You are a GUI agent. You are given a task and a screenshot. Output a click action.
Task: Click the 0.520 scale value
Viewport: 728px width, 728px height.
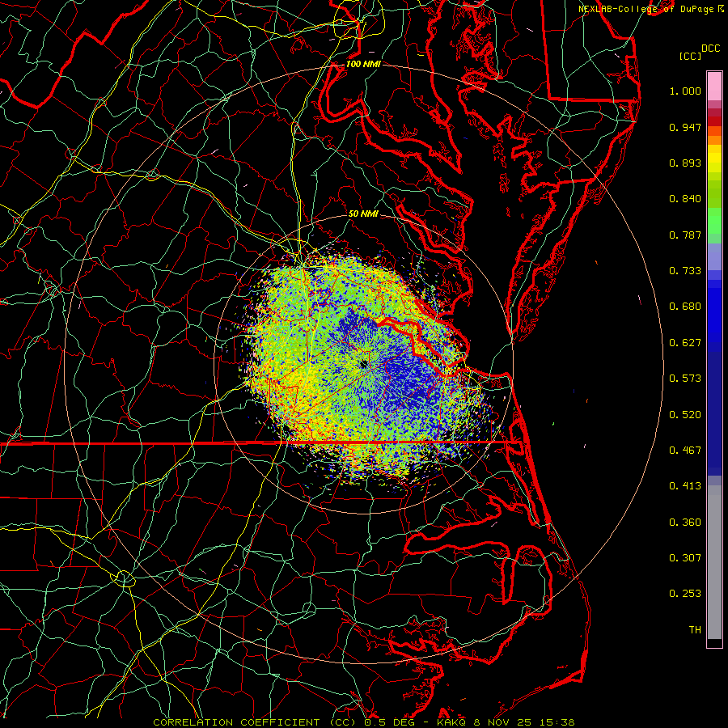685,415
